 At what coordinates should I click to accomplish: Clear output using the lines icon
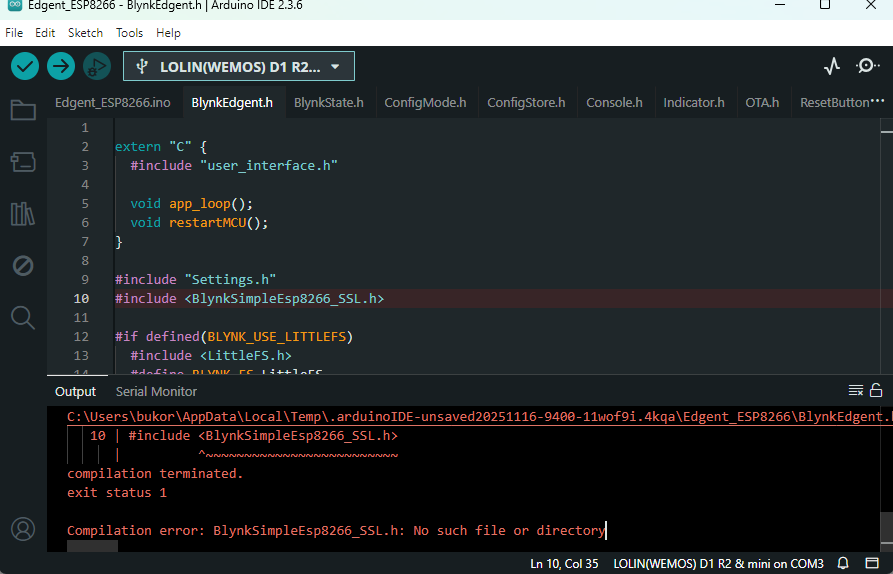pyautogui.click(x=856, y=390)
